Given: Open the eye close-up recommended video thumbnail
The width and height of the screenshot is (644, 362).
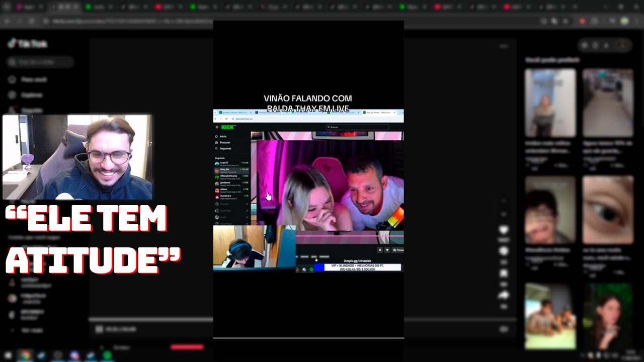Looking at the screenshot, I should [x=608, y=210].
